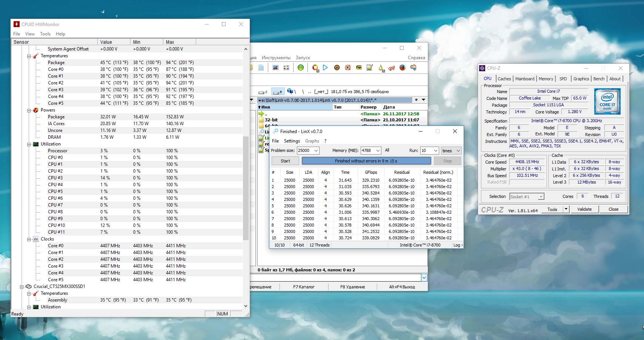644x340 pixels.
Task: Collapse the Temperatures tree node
Action: [x=29, y=56]
